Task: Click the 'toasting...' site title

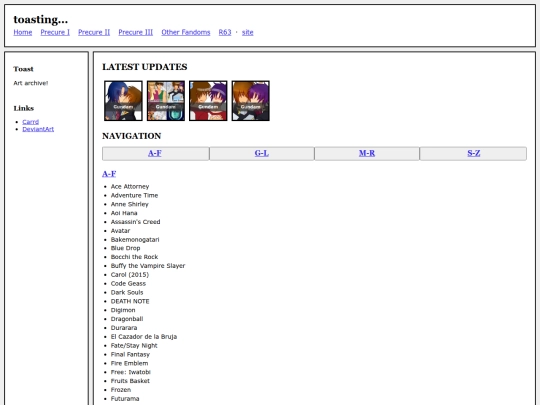Action: pyautogui.click(x=41, y=20)
